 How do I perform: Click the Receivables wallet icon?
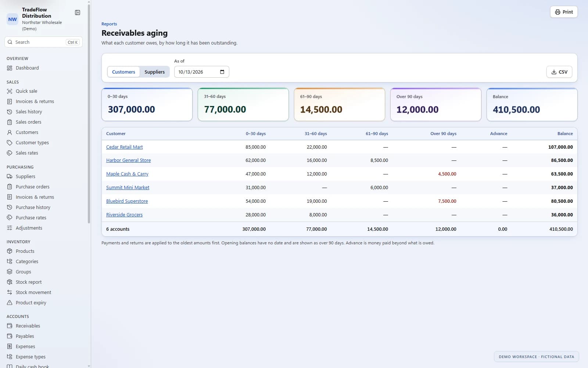click(x=10, y=326)
